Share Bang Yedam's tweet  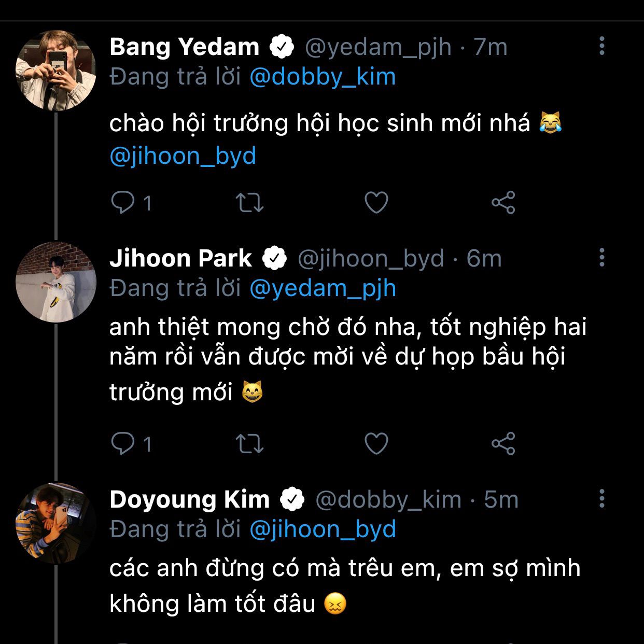click(503, 202)
